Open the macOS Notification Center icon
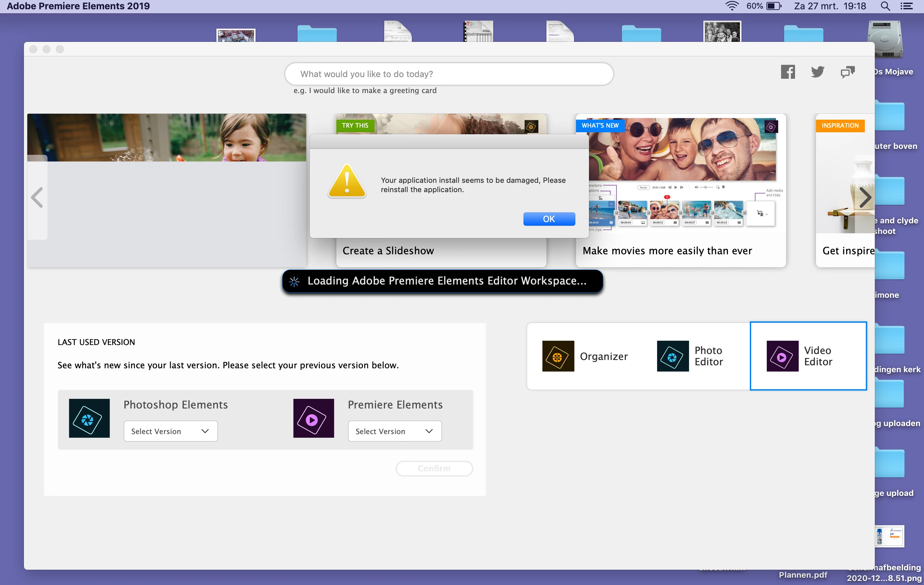Screen dimensions: 924x585 click(907, 6)
